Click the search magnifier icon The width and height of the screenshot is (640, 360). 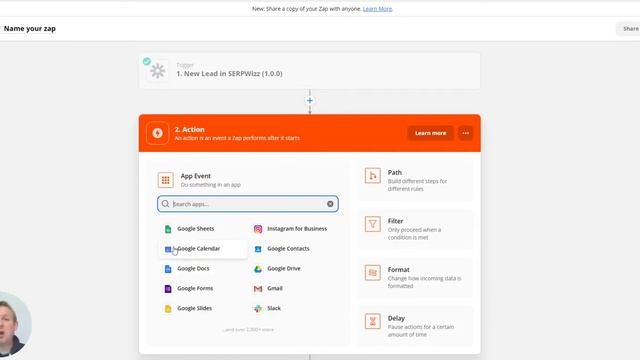click(165, 204)
